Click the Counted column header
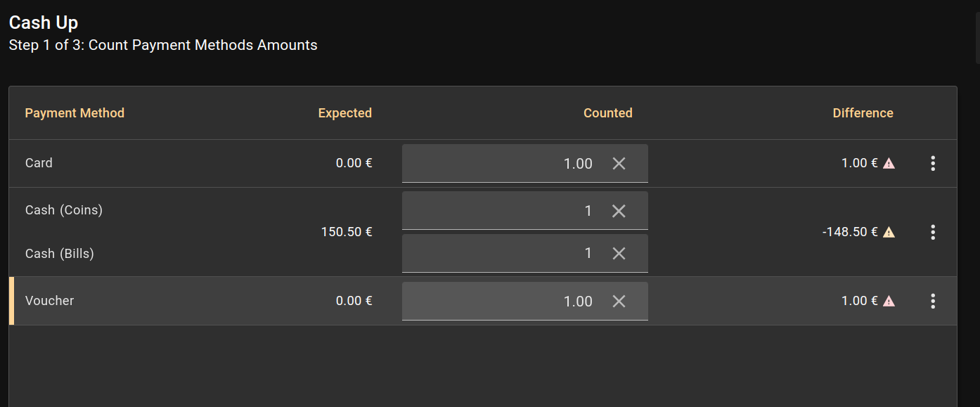 (x=607, y=113)
